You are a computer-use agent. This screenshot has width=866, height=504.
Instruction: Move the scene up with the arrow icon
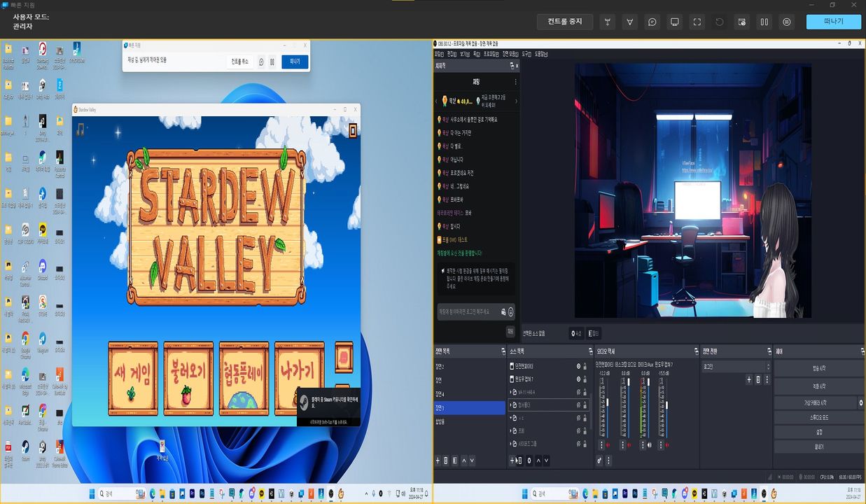coord(464,461)
